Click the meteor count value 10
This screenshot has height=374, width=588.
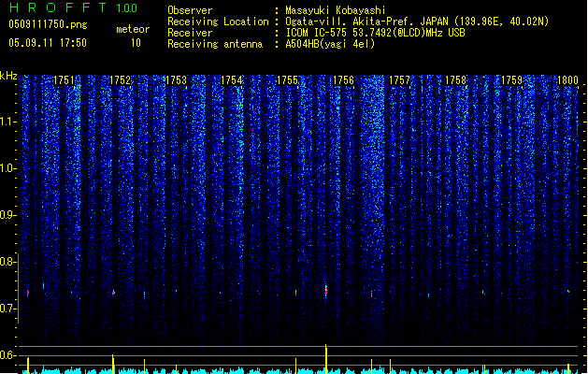coord(136,43)
